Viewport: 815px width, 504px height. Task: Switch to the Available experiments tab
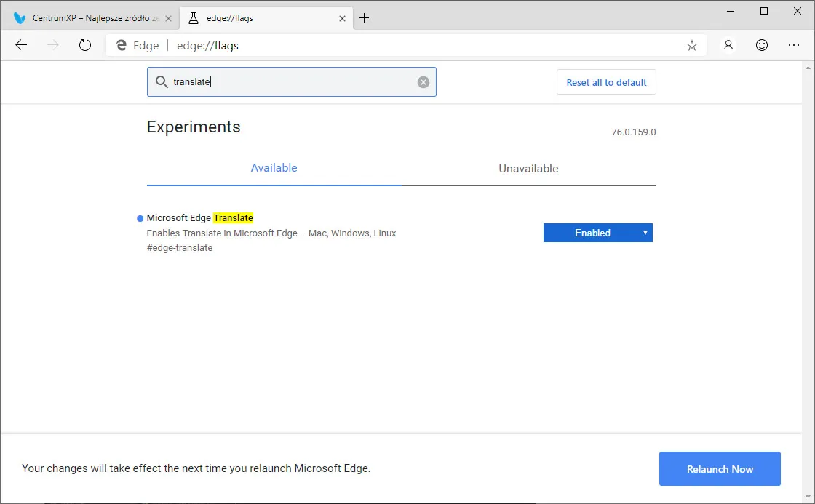click(274, 168)
